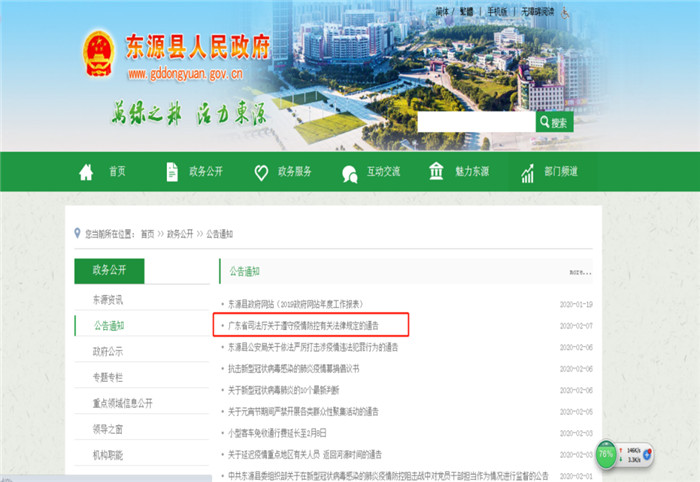Open the 部门频道 navigation menu item
700x482 pixels.
point(561,171)
